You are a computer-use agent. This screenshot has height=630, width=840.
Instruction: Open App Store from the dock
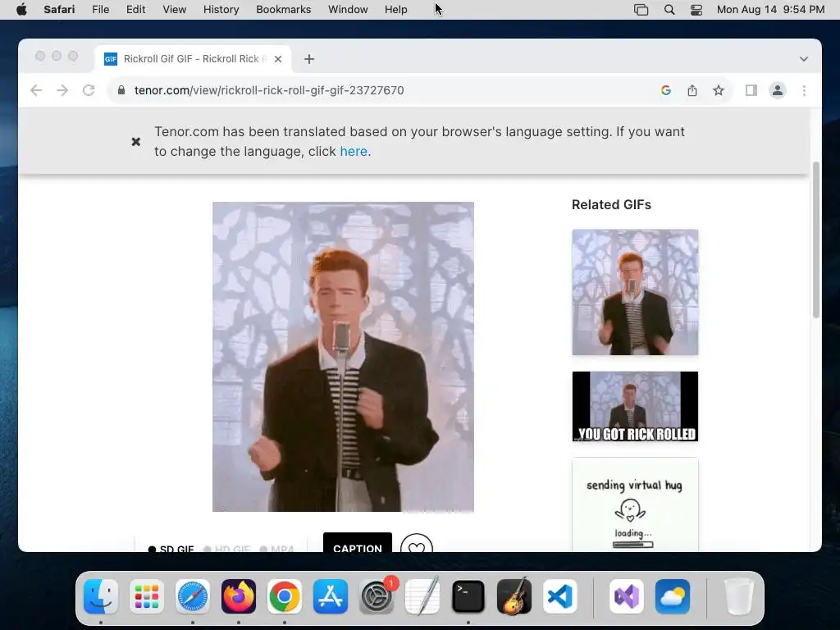point(331,596)
